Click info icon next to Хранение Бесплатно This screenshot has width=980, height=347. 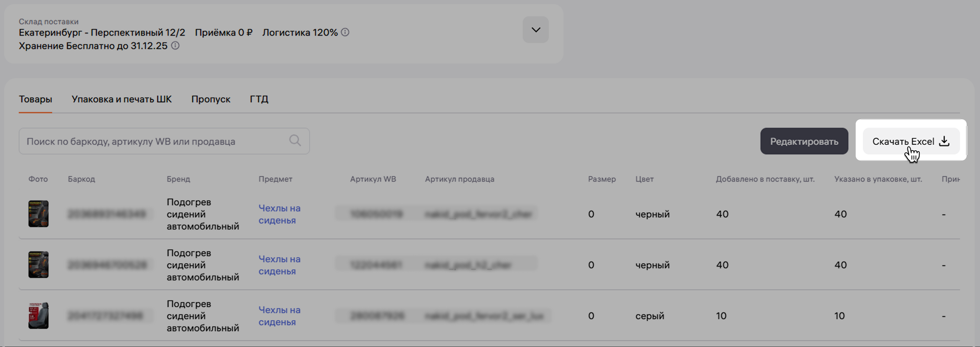tap(175, 46)
